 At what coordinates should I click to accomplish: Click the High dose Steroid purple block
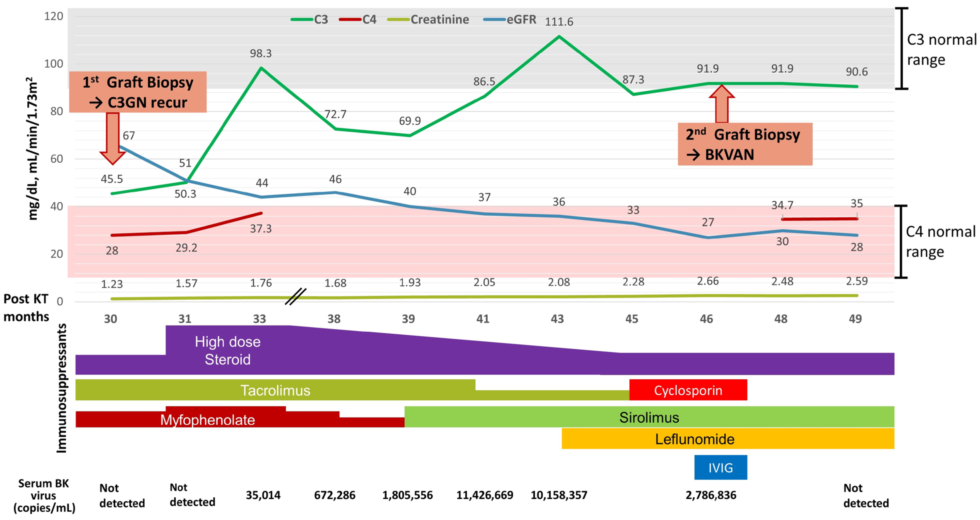point(227,350)
